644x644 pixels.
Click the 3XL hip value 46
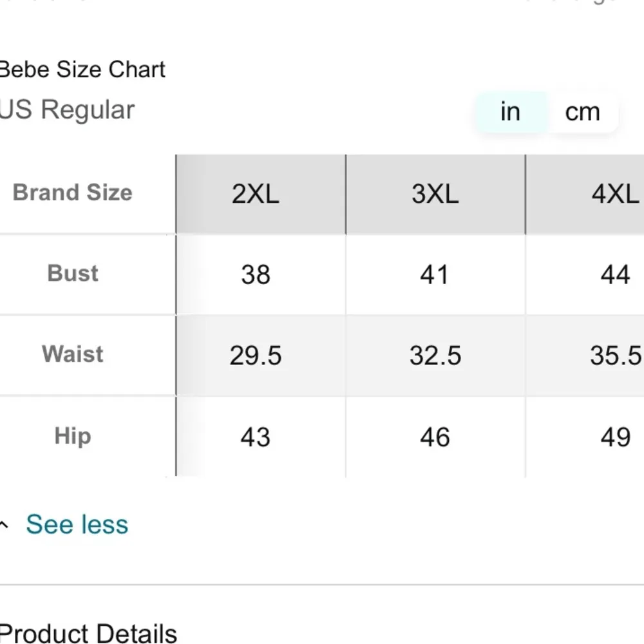(435, 437)
